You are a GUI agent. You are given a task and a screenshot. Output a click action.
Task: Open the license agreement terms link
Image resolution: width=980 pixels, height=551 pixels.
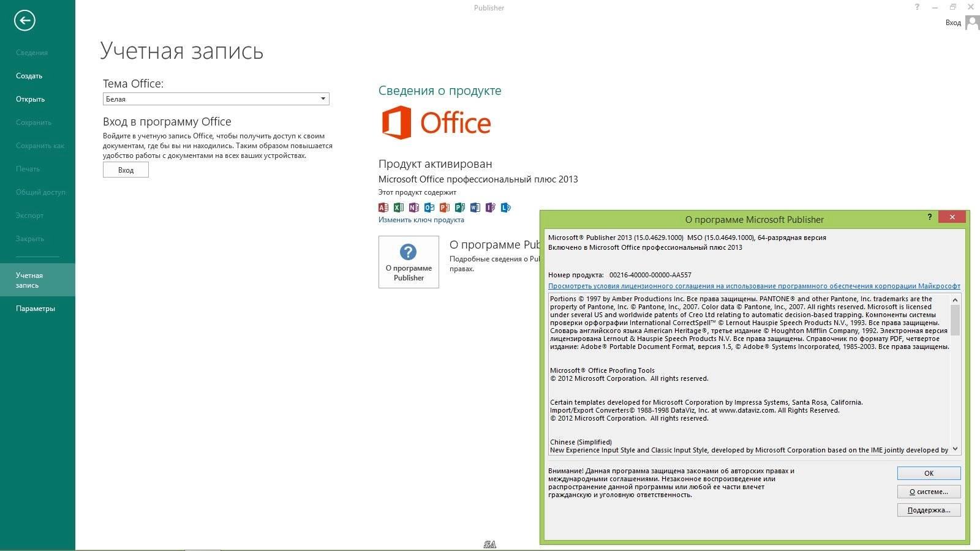pos(754,286)
